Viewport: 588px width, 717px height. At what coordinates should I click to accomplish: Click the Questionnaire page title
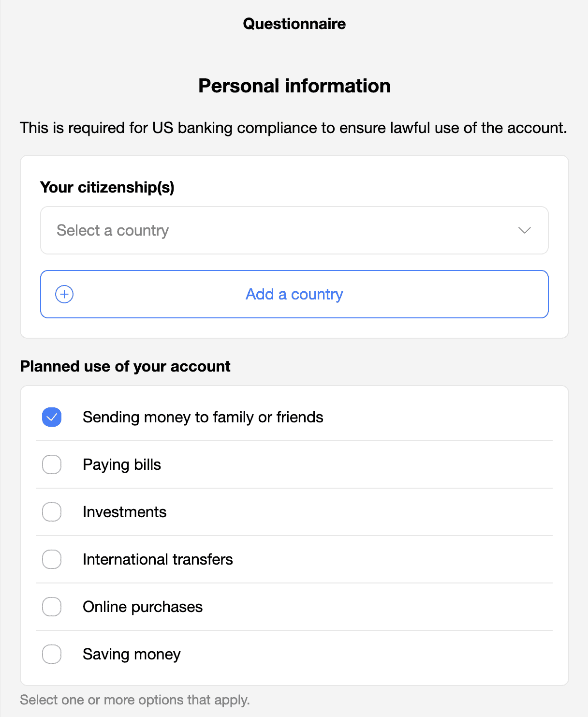tap(294, 24)
